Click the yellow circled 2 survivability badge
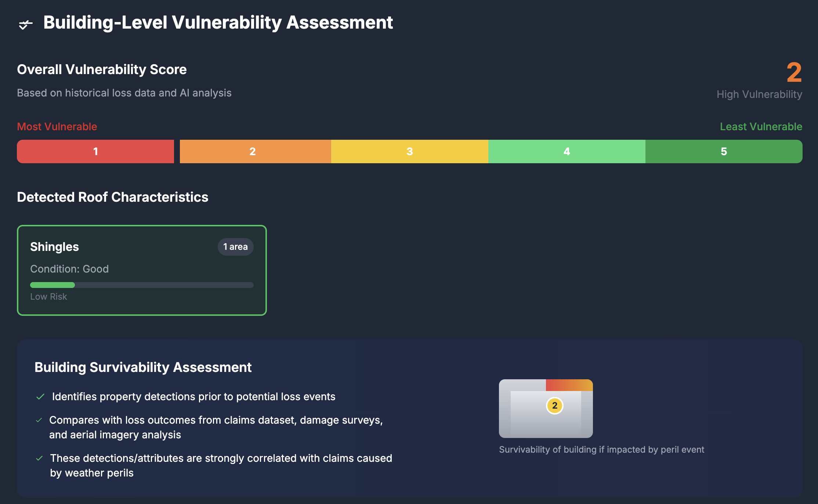The image size is (818, 504). coord(554,406)
